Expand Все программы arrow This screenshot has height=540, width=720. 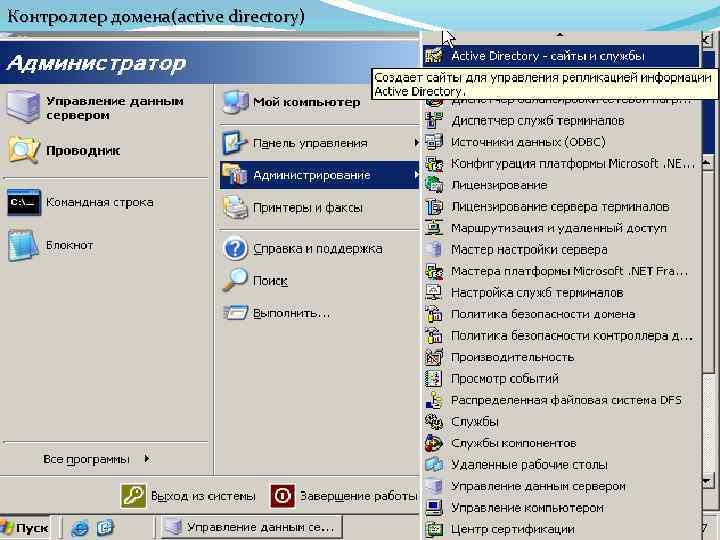(146, 458)
